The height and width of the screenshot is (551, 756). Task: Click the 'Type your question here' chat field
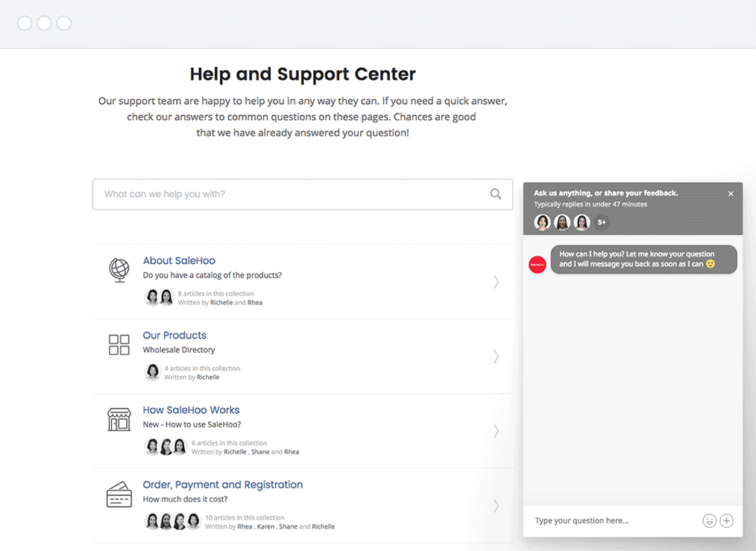point(611,520)
